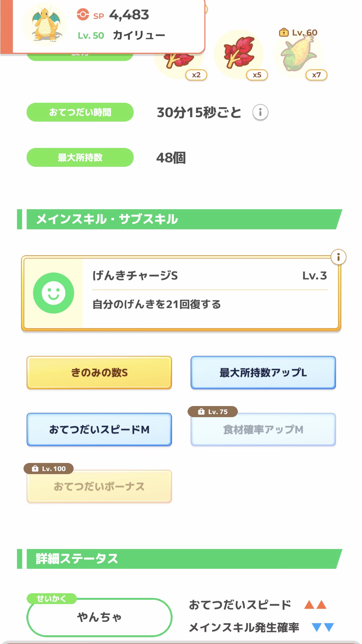Click info icon on main skill box corner
Viewport: 362px width, 644px height.
[x=338, y=257]
